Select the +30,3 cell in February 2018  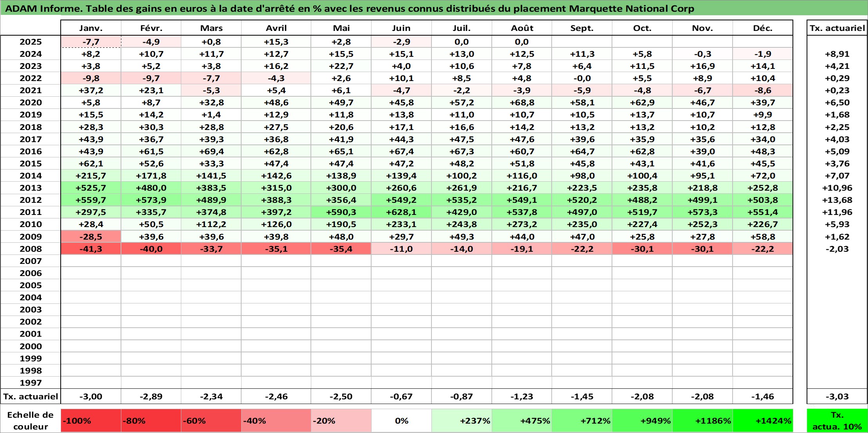click(151, 127)
